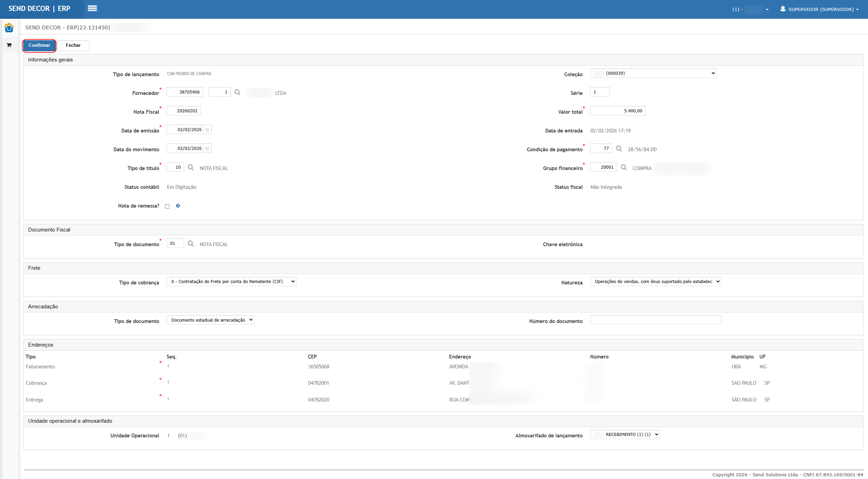
Task: Click the Número do documento field
Action: tap(655, 320)
